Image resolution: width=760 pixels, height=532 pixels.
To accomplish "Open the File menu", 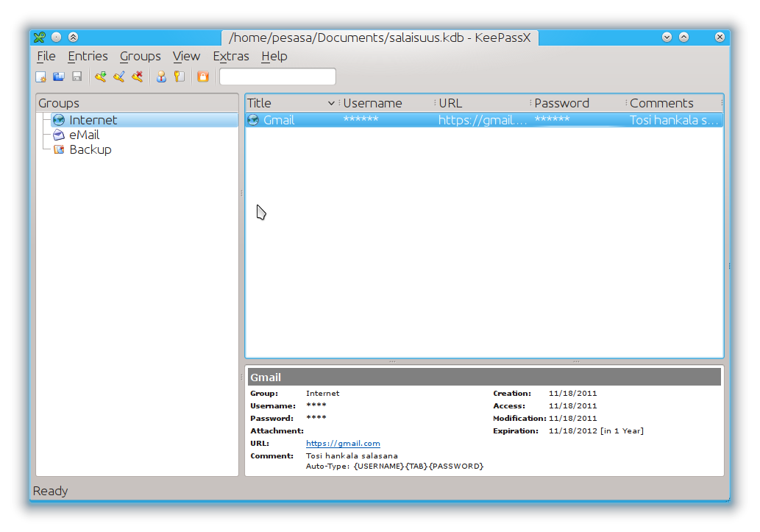I will tap(46, 56).
